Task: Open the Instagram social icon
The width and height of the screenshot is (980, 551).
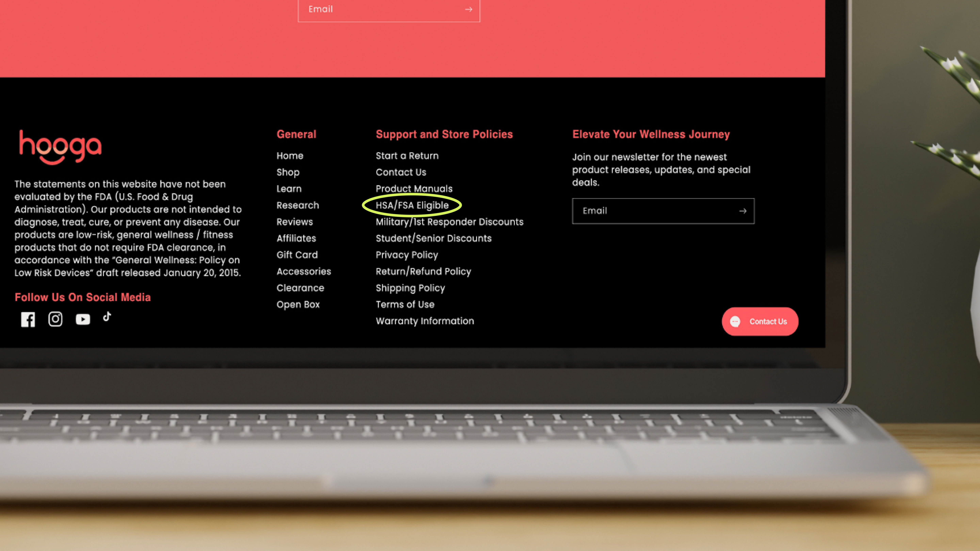Action: click(55, 319)
